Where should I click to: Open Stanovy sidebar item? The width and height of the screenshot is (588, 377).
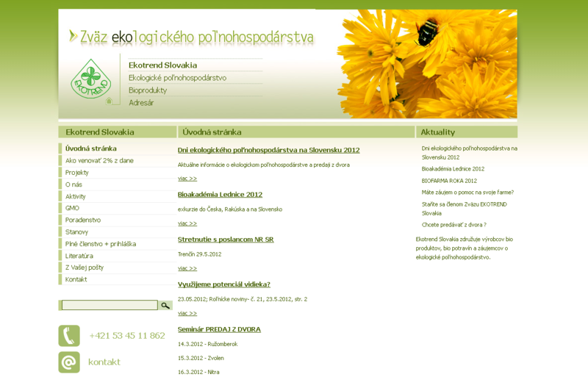(x=76, y=232)
